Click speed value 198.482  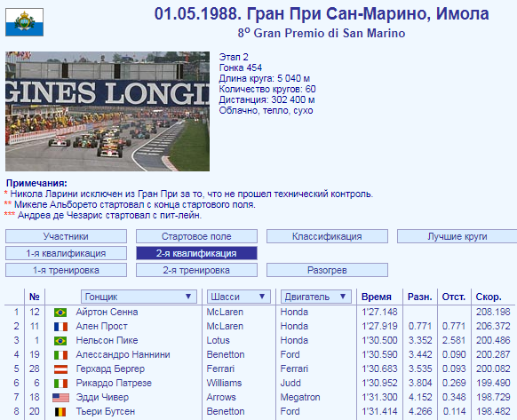[x=493, y=411]
